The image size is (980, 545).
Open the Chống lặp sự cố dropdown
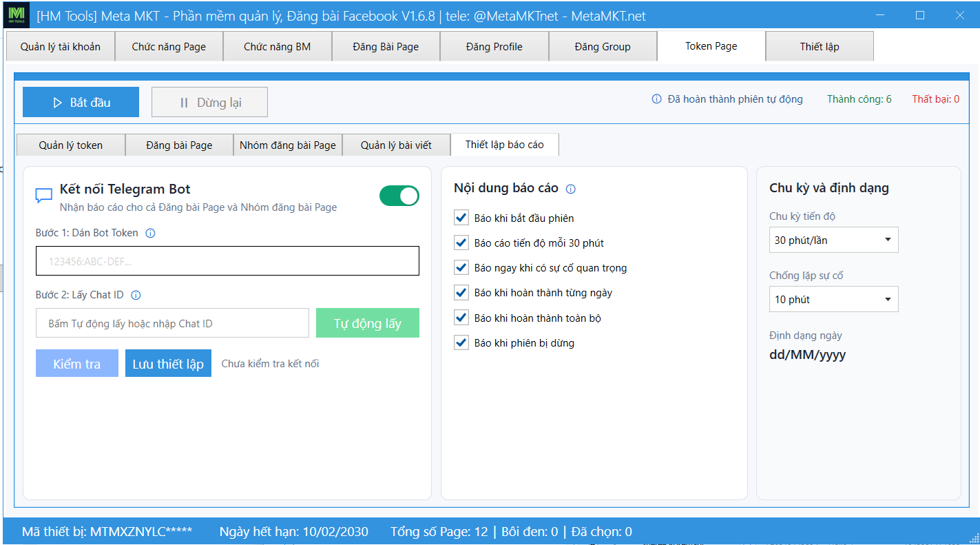coord(833,299)
